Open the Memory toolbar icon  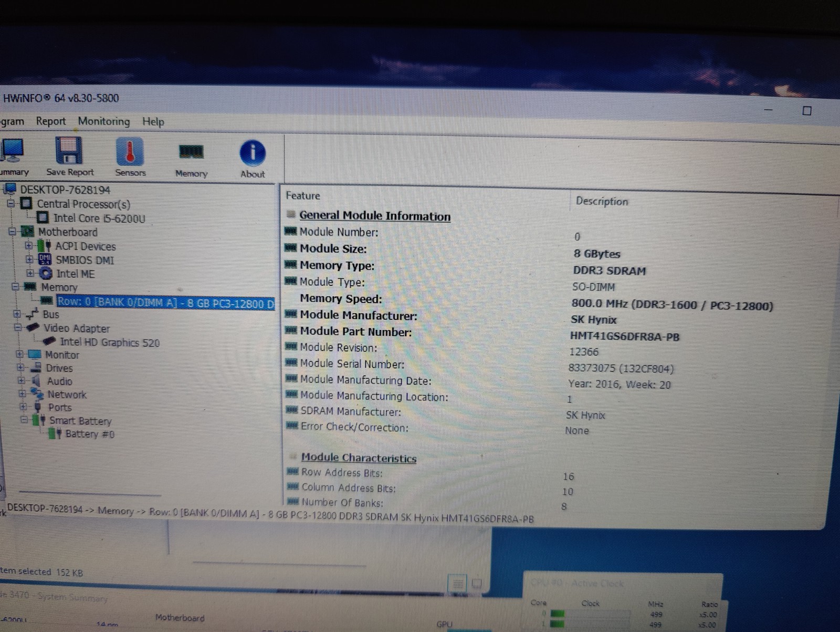191,152
